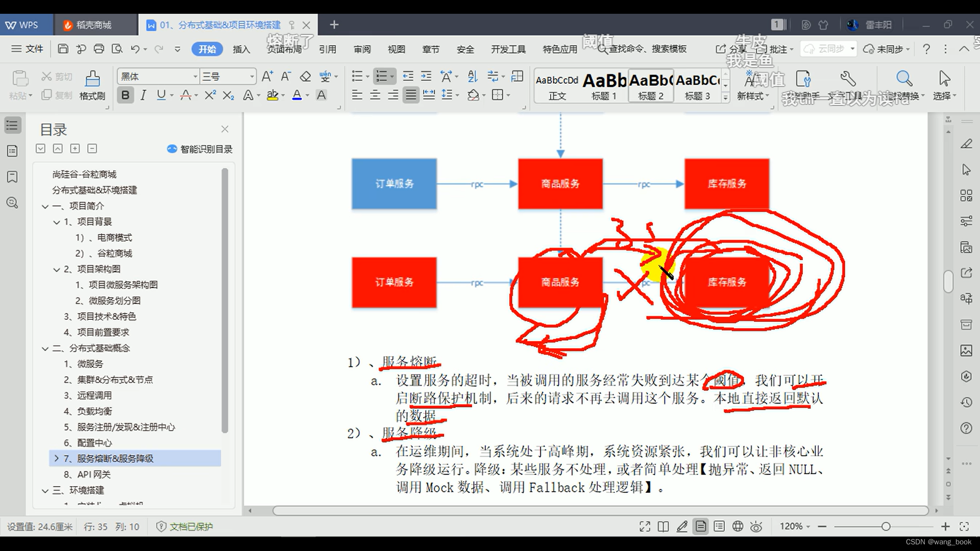Toggle underline formatting
The height and width of the screenshot is (551, 980).
point(161,95)
